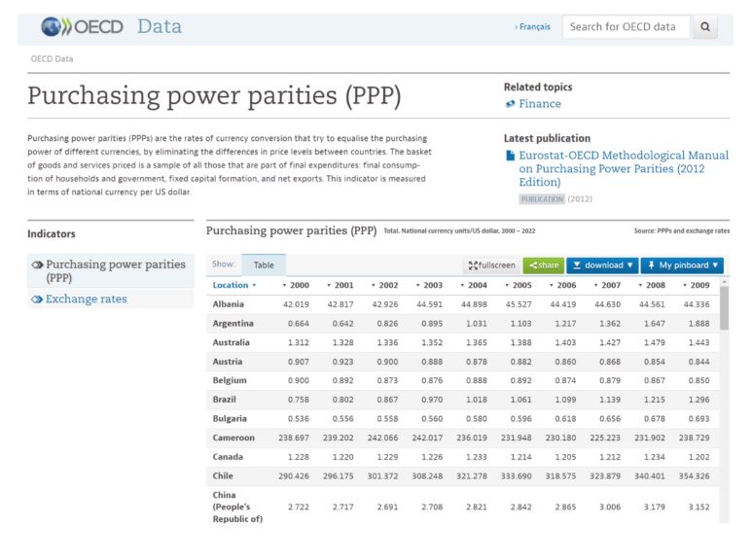Viewport: 753px width, 560px height.
Task: Sort by the 2005 column header
Action: pos(519,285)
